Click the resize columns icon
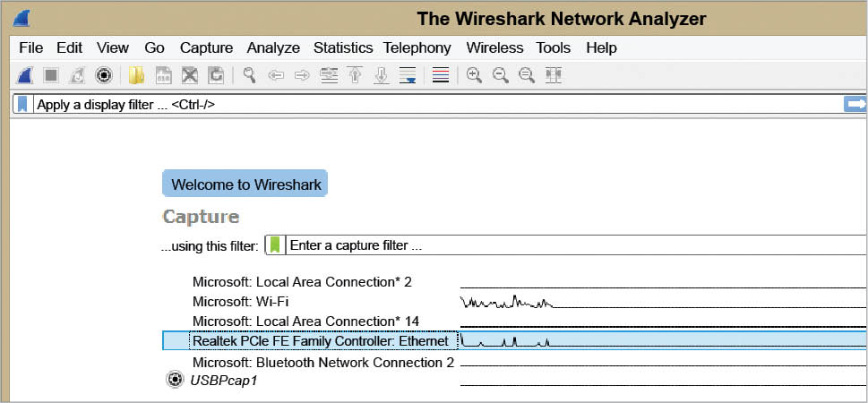The width and height of the screenshot is (868, 403). click(553, 75)
